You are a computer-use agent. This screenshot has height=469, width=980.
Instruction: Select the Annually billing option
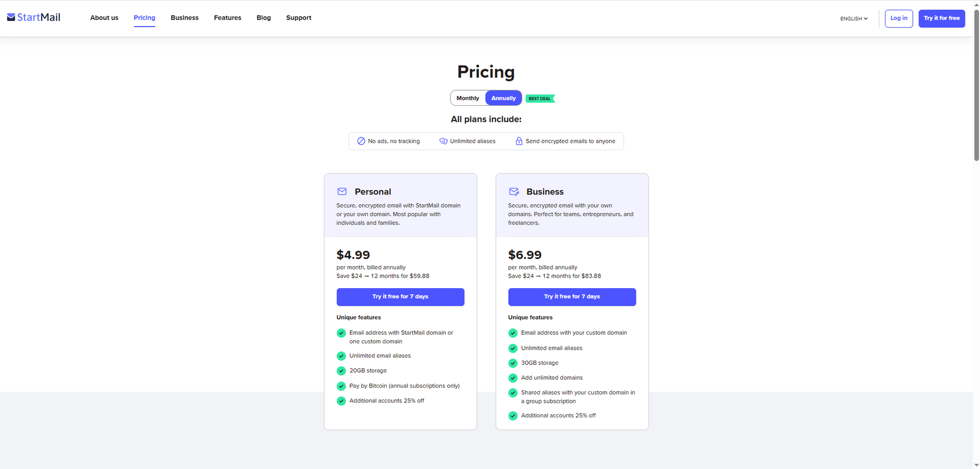504,98
